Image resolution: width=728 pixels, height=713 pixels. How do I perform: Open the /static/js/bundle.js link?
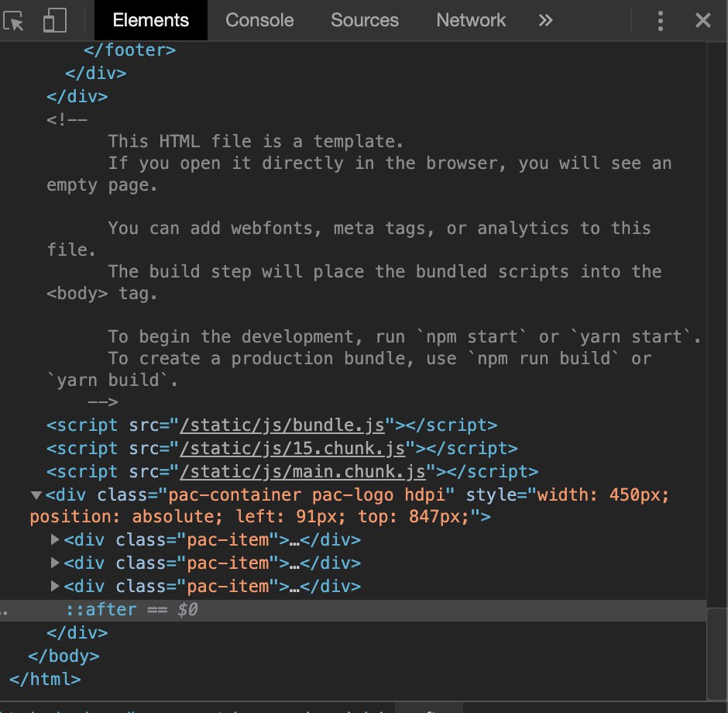(x=282, y=425)
